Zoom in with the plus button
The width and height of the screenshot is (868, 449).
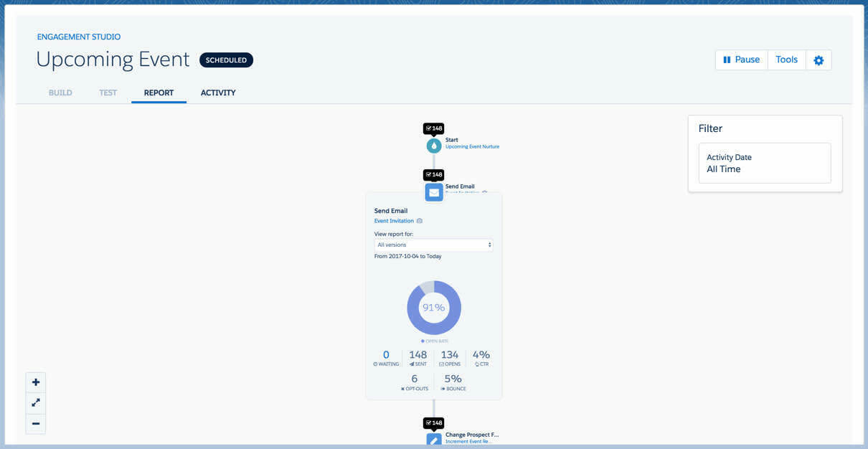pos(36,382)
